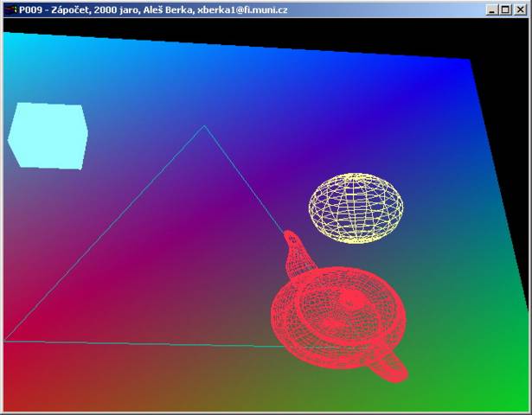Click the application icon in the title bar
This screenshot has width=532, height=415.
coord(10,10)
